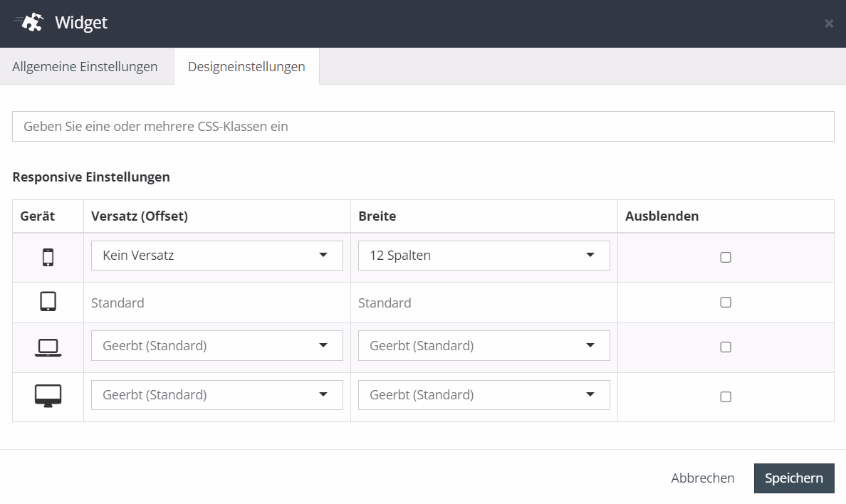Open smartphone Versatz dropdown 'Kein Versatz'
The width and height of the screenshot is (846, 504).
(217, 256)
